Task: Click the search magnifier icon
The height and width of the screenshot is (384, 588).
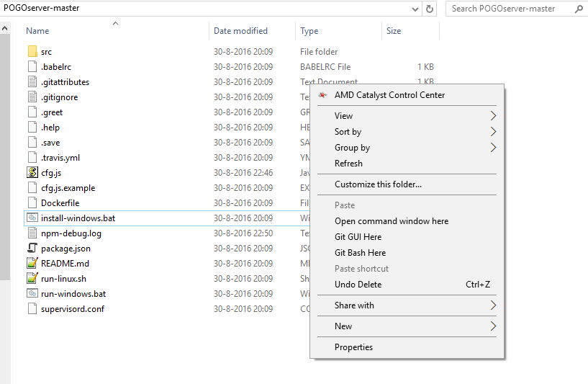Action: pos(579,9)
